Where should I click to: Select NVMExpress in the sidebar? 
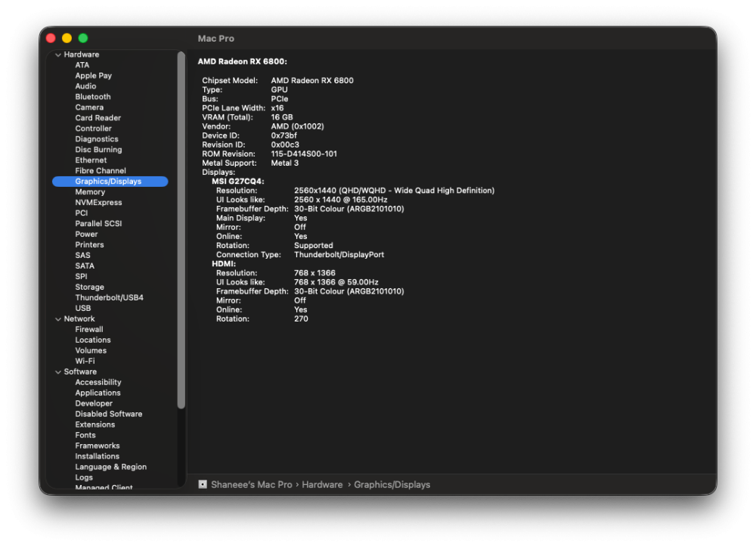(98, 203)
